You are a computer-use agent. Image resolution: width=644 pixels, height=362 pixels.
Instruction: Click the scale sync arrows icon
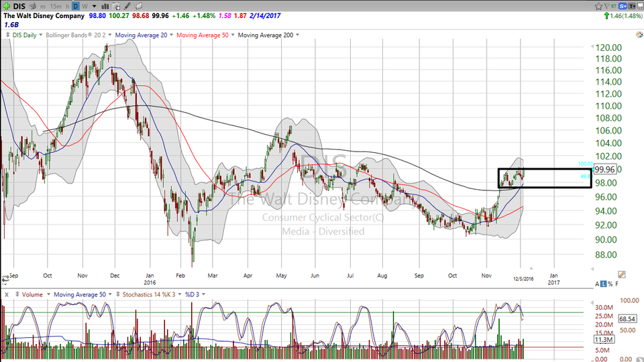[x=5, y=279]
